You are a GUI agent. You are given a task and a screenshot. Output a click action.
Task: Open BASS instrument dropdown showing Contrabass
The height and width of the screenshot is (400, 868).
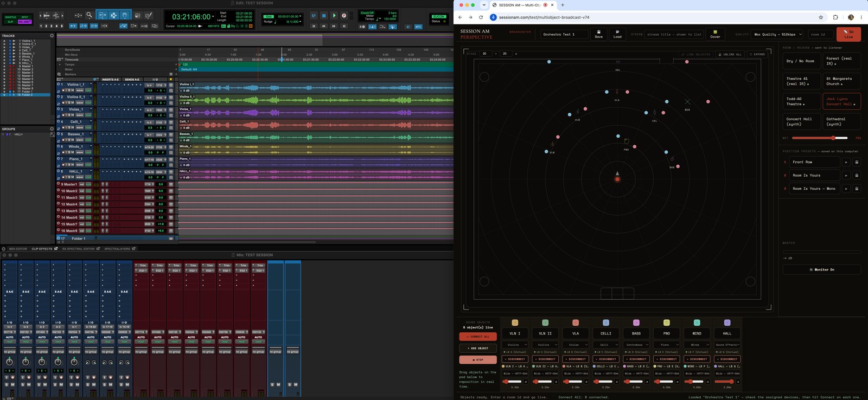click(x=636, y=345)
